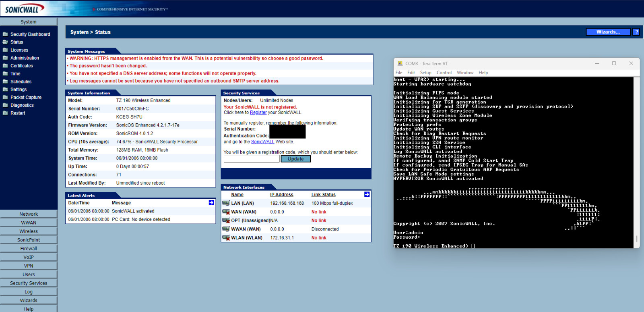Expand the Log section
Viewport: 644px width, 312px height.
[29, 292]
